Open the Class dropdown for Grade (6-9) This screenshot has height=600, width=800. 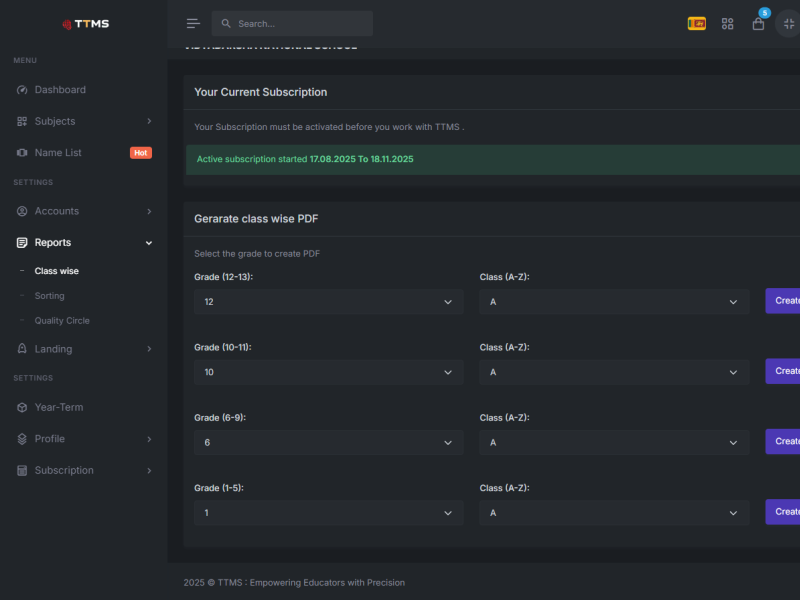click(614, 443)
